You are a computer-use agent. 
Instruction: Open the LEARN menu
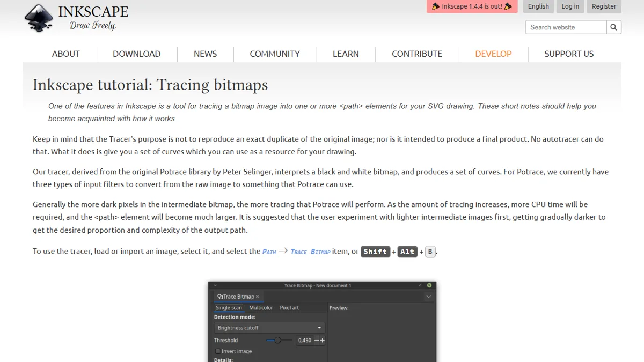click(346, 54)
